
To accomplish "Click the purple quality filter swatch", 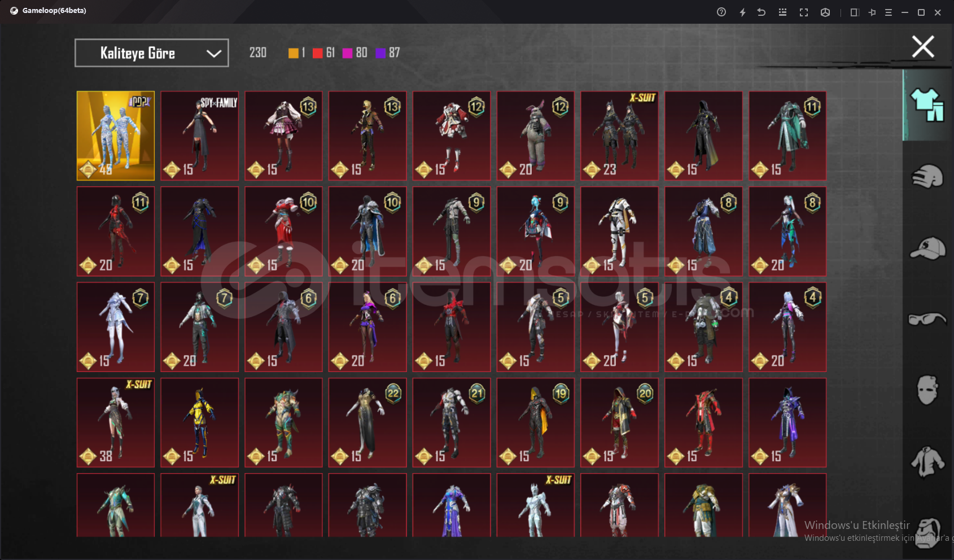I will (x=380, y=53).
